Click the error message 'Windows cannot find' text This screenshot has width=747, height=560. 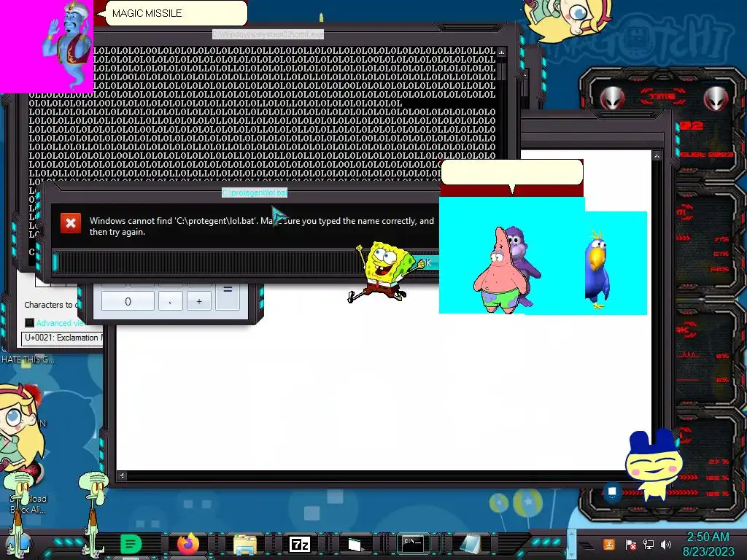[x=262, y=226]
